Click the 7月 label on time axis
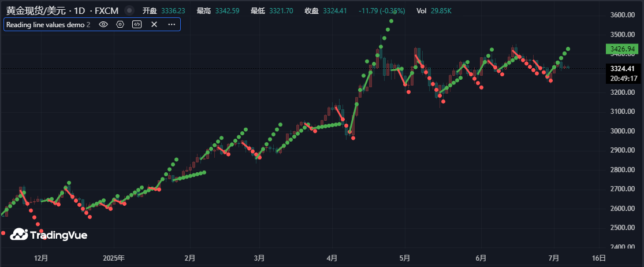Viewport: 644px width, 267px height. (554, 258)
